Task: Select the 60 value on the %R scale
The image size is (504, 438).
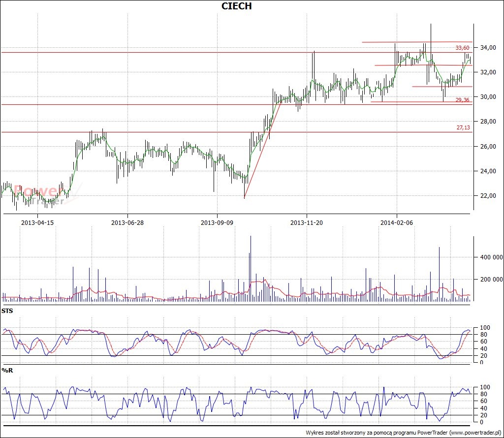Action: 483,401
